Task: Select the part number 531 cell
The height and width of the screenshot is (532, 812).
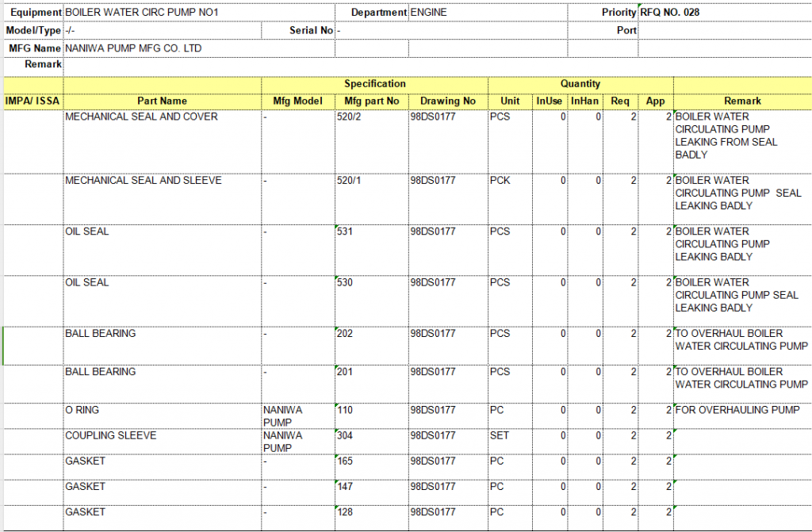Action: (x=345, y=232)
